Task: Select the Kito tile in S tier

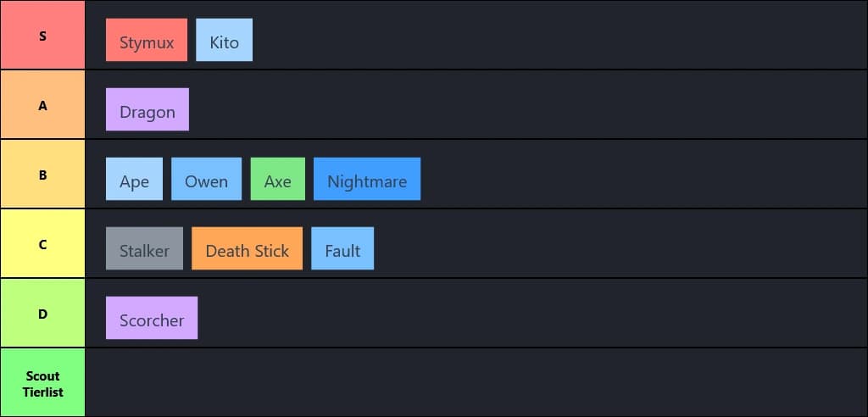Action: click(x=224, y=41)
